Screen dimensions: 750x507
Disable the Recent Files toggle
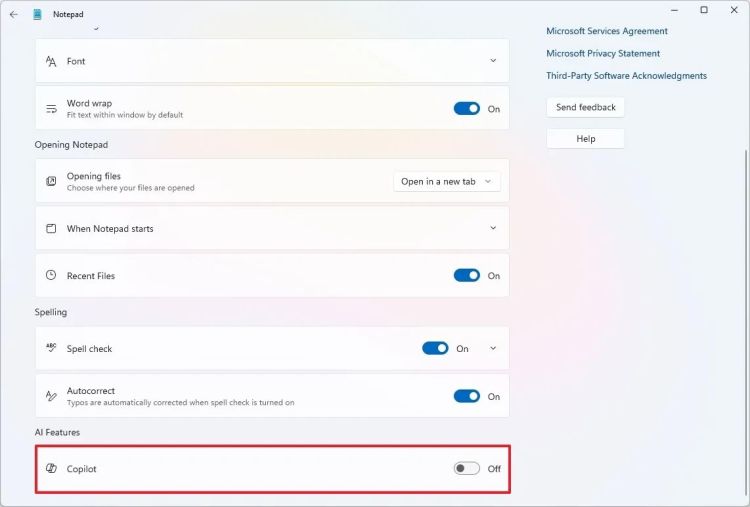(x=466, y=276)
